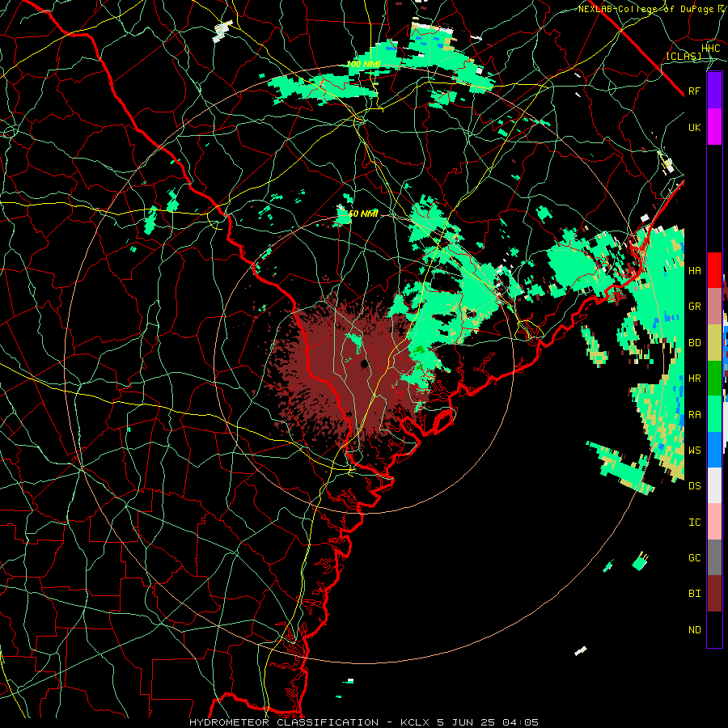Click the RF legend label

coord(695,91)
